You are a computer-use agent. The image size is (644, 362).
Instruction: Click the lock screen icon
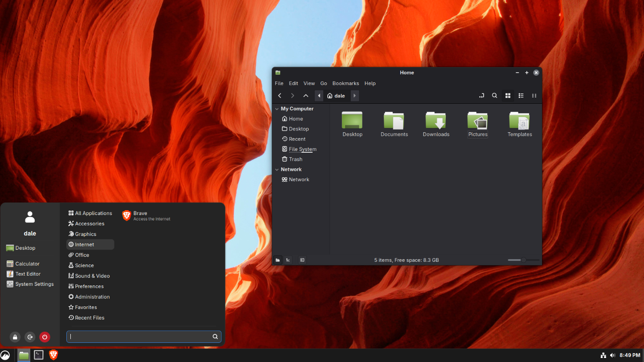click(x=15, y=337)
